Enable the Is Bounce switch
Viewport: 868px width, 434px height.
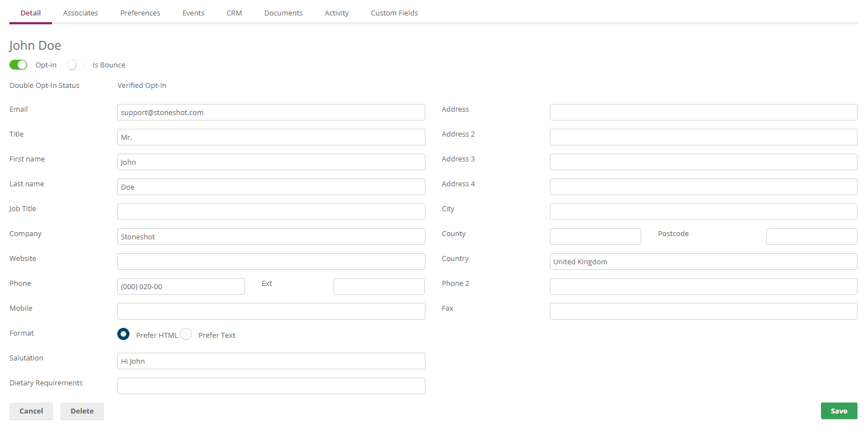tap(75, 65)
